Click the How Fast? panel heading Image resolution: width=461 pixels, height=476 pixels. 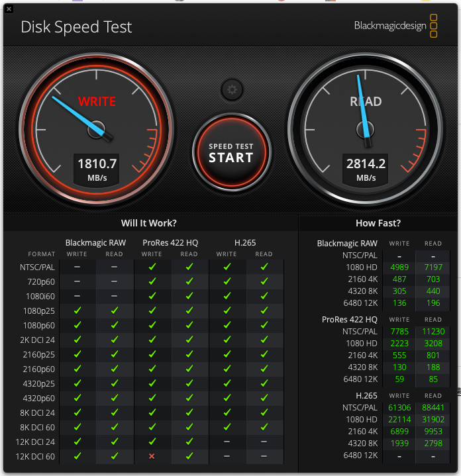tap(378, 223)
